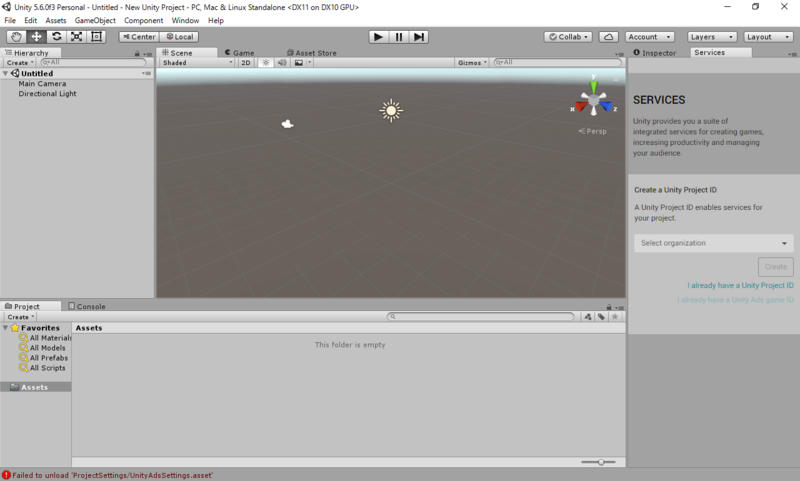Click the blue Z axis cone of gizmo
Viewport: 800px width, 481px height.
point(606,106)
